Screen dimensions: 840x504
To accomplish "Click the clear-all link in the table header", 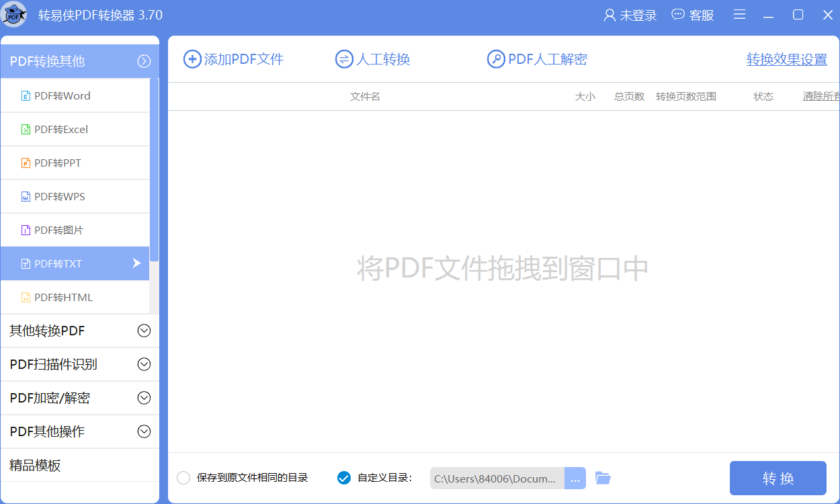I will click(821, 96).
